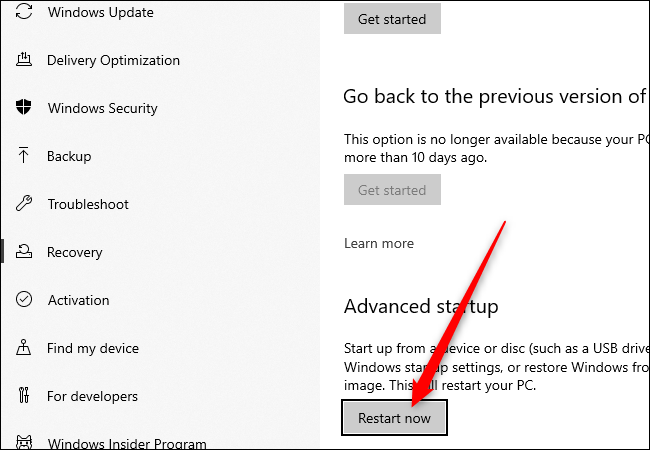Go to the Troubleshoot section label

(88, 204)
